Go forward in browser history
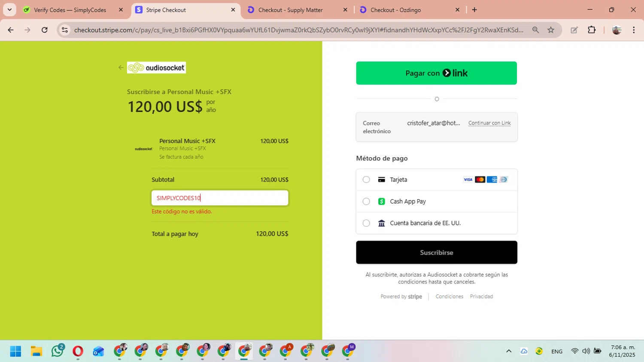 coord(27,30)
